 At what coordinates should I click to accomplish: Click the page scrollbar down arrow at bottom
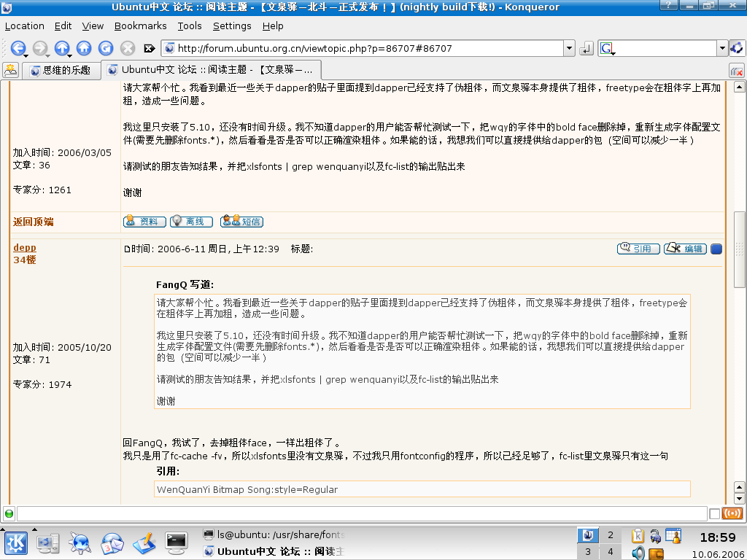click(x=739, y=499)
